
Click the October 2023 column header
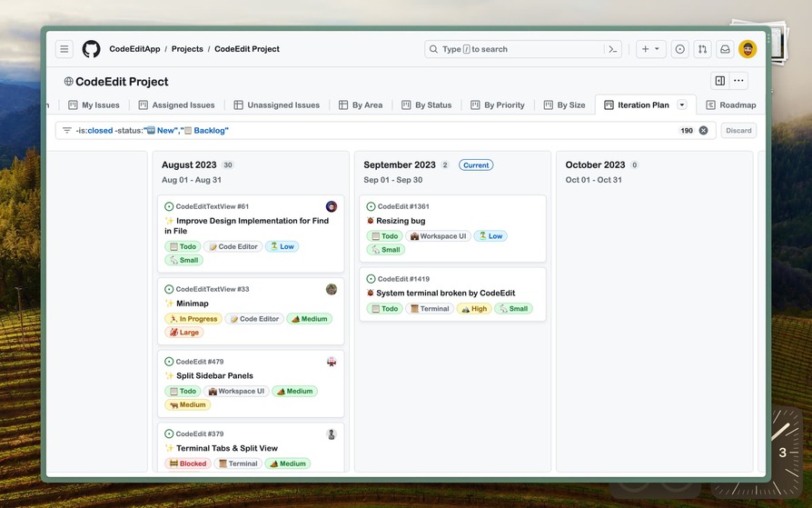pyautogui.click(x=595, y=164)
